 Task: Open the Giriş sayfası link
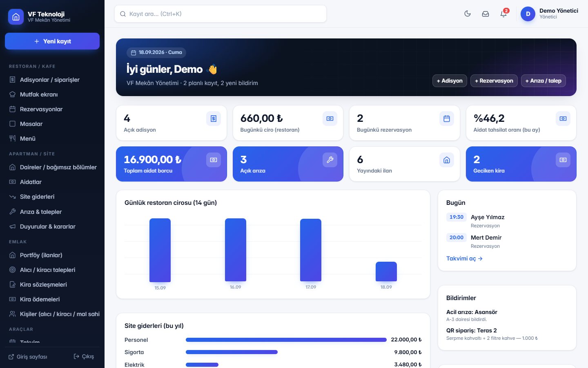point(28,357)
